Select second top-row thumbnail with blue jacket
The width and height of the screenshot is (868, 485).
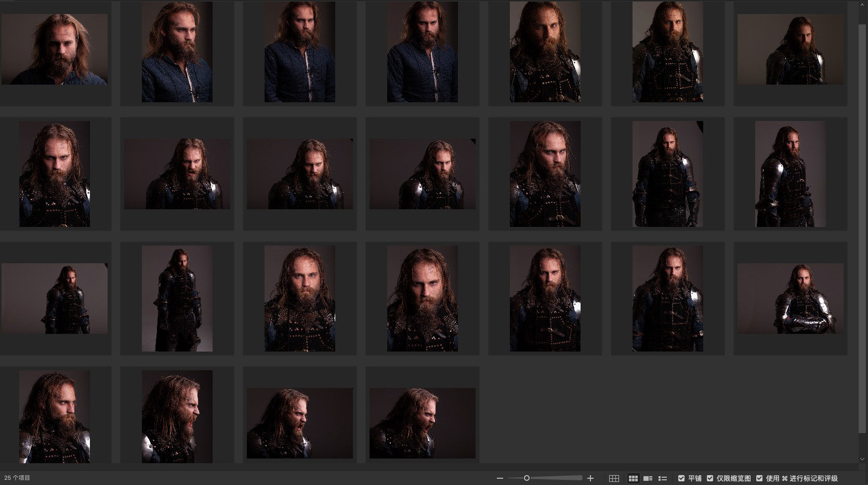coord(177,52)
